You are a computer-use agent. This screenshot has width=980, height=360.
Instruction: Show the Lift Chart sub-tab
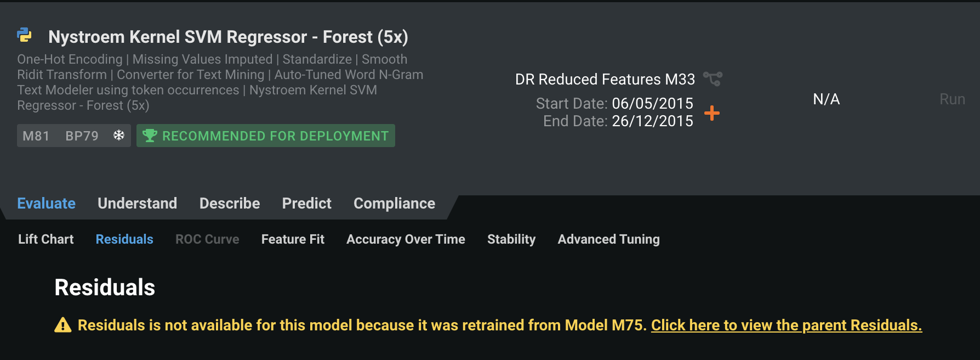click(46, 239)
